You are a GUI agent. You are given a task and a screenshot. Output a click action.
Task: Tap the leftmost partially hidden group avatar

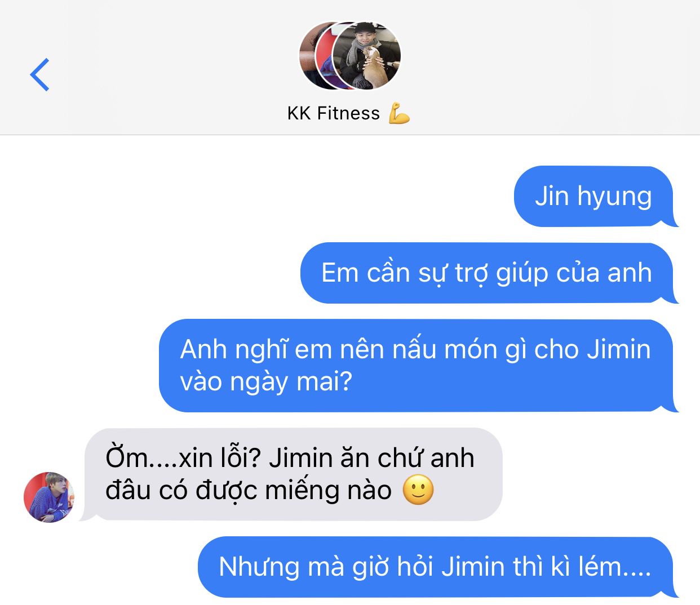tap(308, 56)
